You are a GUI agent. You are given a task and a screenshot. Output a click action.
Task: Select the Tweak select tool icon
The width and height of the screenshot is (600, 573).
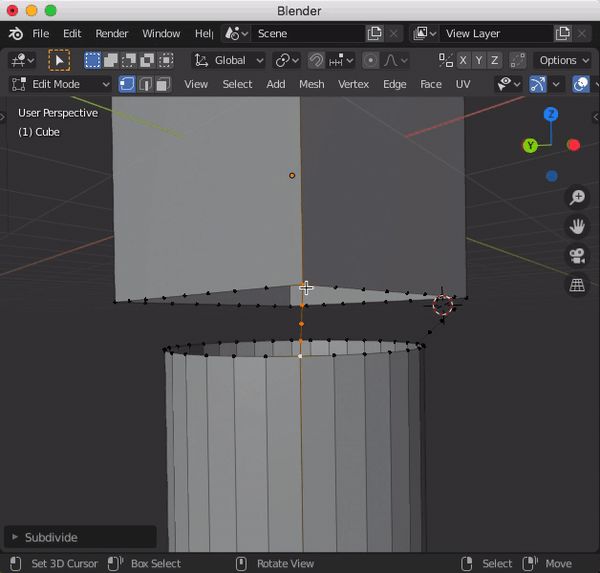click(59, 60)
